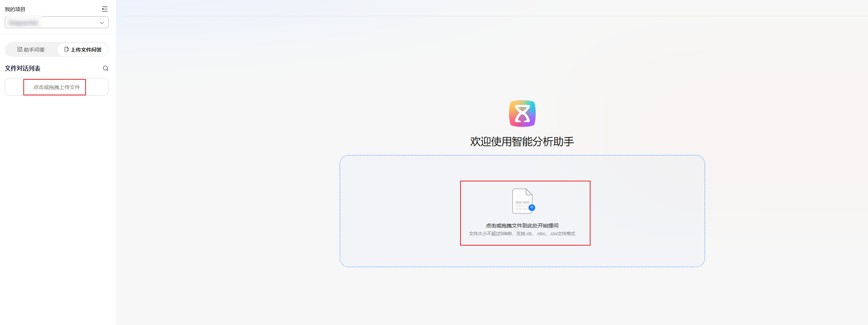
Task: Click the dashed border box around the sidebar upload
Action: (x=57, y=87)
